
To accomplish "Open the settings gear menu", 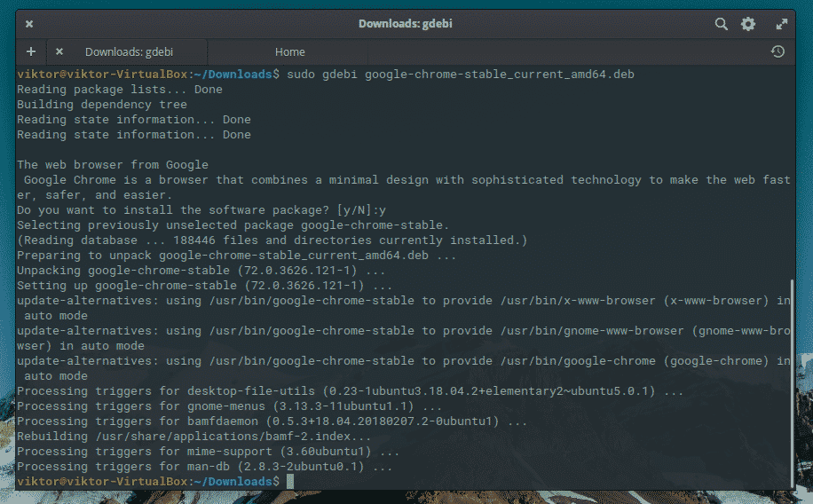I will [x=747, y=24].
